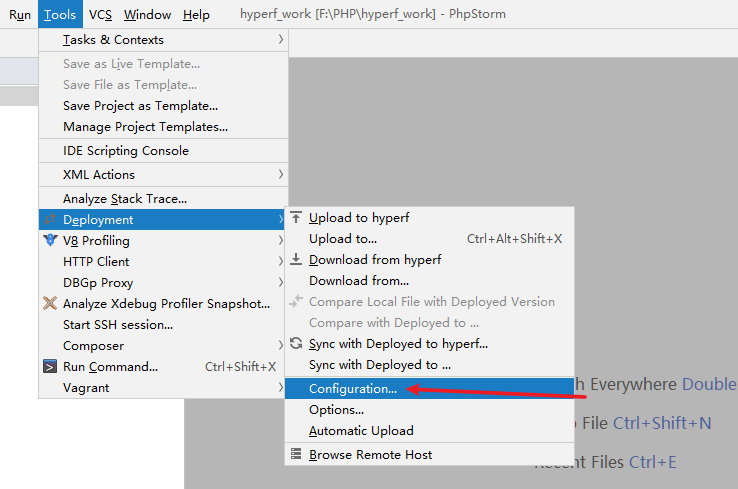Toggle Automatic Upload
738x489 pixels.
coord(429,431)
